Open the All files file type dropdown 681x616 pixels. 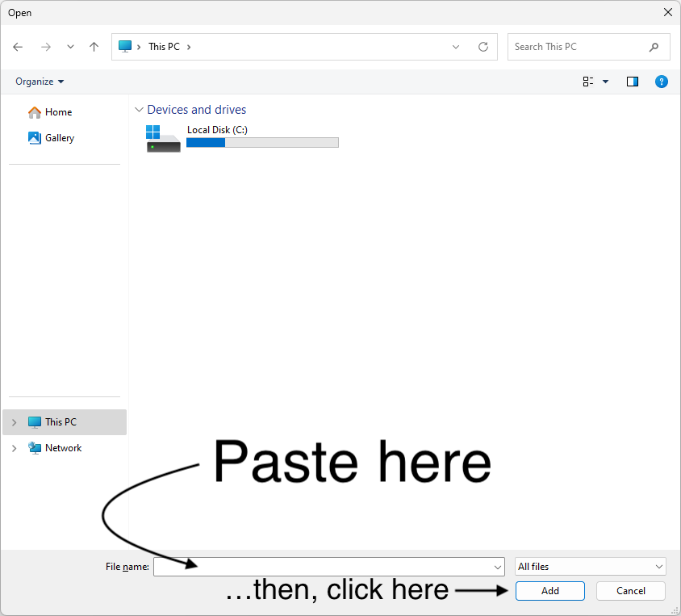tap(590, 566)
